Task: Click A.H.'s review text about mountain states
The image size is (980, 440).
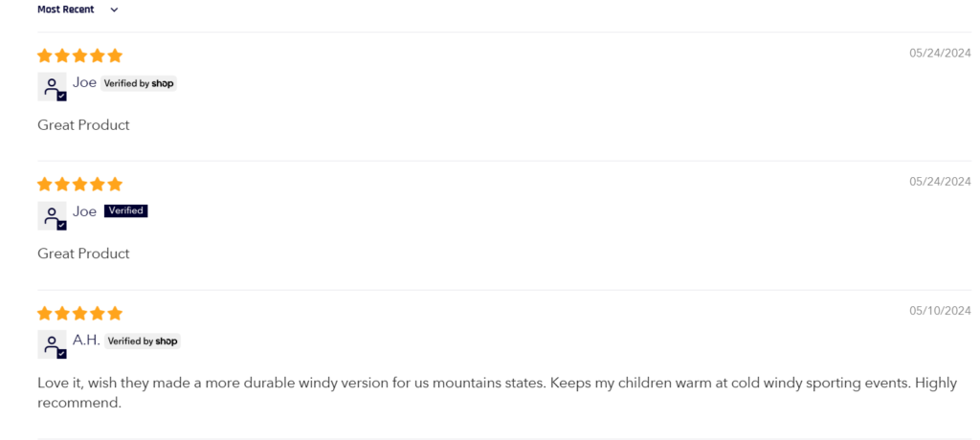Action: [497, 392]
